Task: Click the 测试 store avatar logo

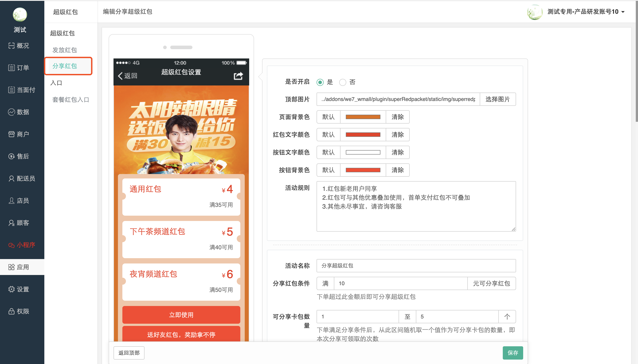Action: pyautogui.click(x=20, y=14)
